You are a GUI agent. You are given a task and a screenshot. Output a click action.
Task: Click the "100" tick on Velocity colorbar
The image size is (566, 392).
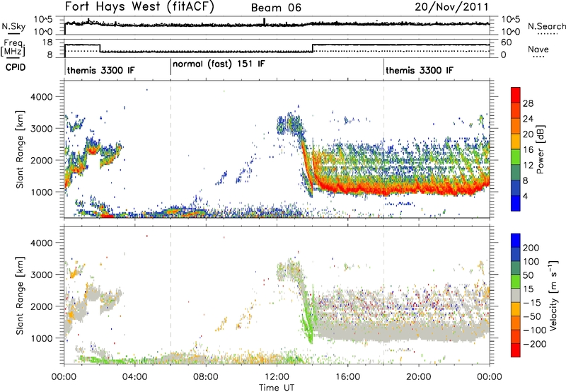point(531,261)
